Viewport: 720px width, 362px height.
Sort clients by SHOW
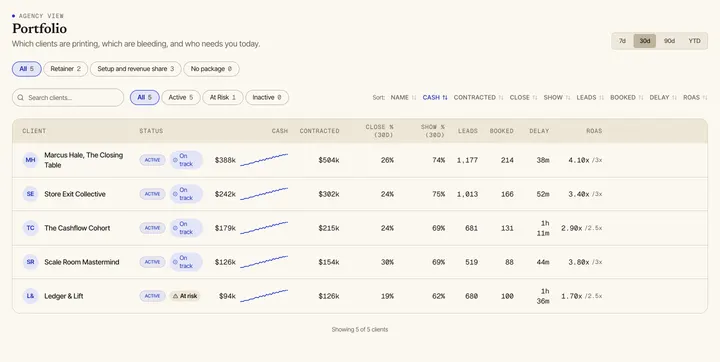557,97
